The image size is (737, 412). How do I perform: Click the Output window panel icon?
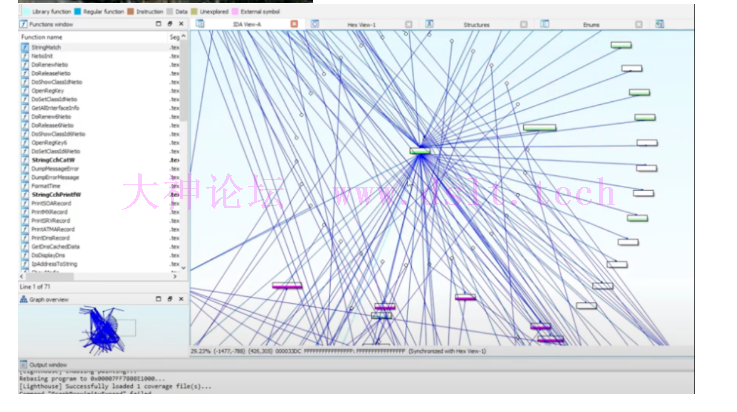click(24, 364)
